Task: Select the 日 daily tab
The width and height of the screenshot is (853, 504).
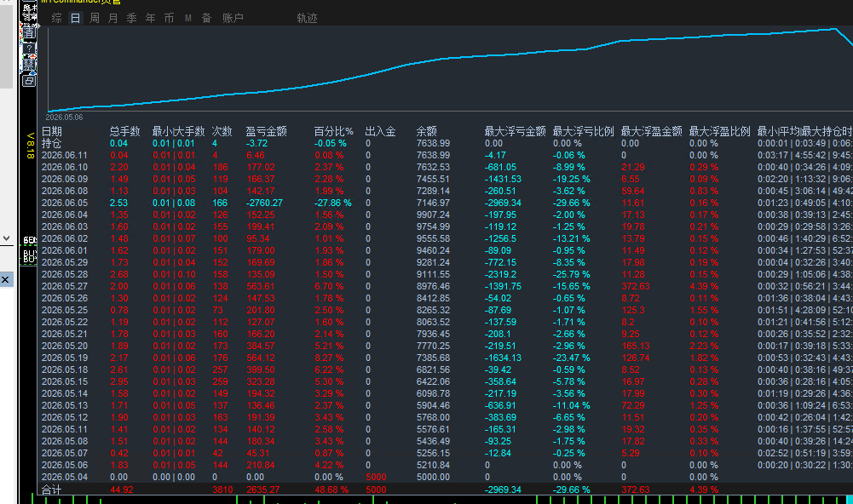Action: click(76, 18)
